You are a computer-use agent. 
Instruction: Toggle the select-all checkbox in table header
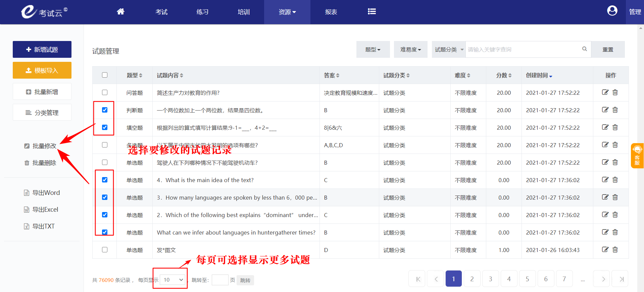[105, 75]
